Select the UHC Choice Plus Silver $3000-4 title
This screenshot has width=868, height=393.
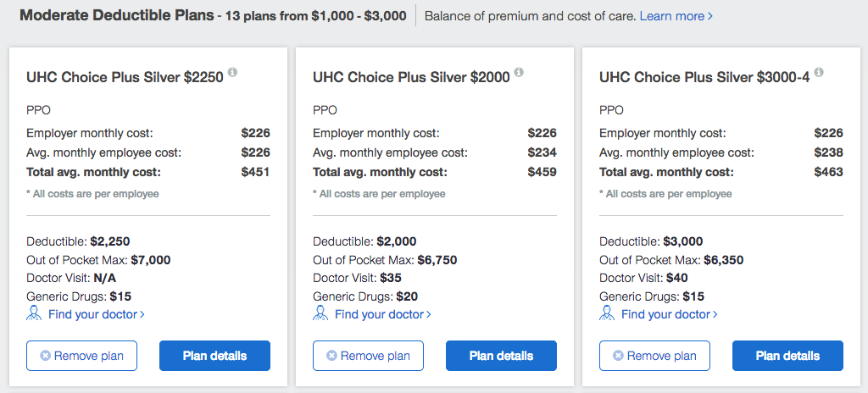pyautogui.click(x=704, y=77)
